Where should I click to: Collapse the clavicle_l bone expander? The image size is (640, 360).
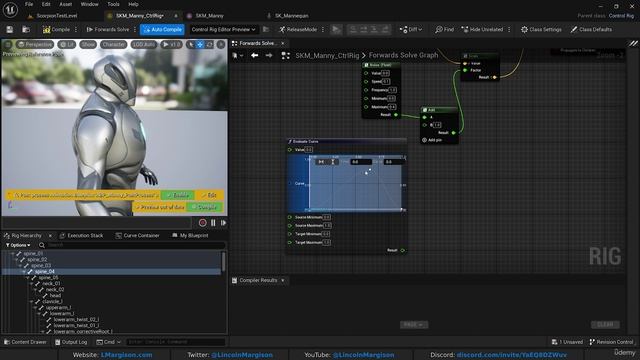tap(32, 301)
